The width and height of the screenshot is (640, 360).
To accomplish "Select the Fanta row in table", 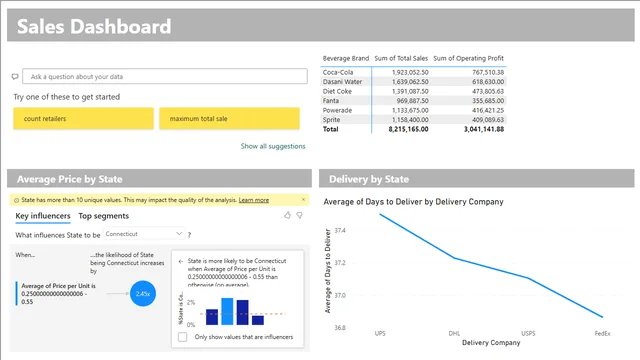I will click(413, 100).
